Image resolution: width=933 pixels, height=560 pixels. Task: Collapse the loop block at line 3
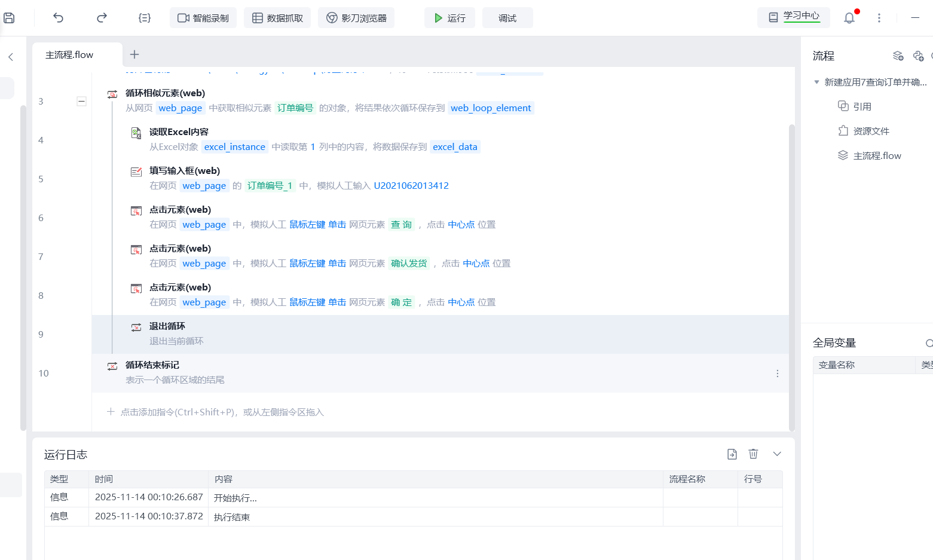81,101
